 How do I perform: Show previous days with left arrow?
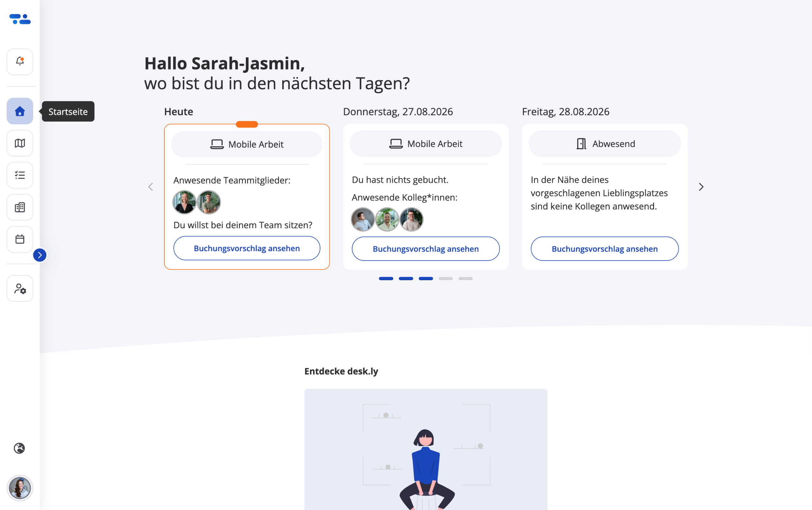tap(151, 187)
